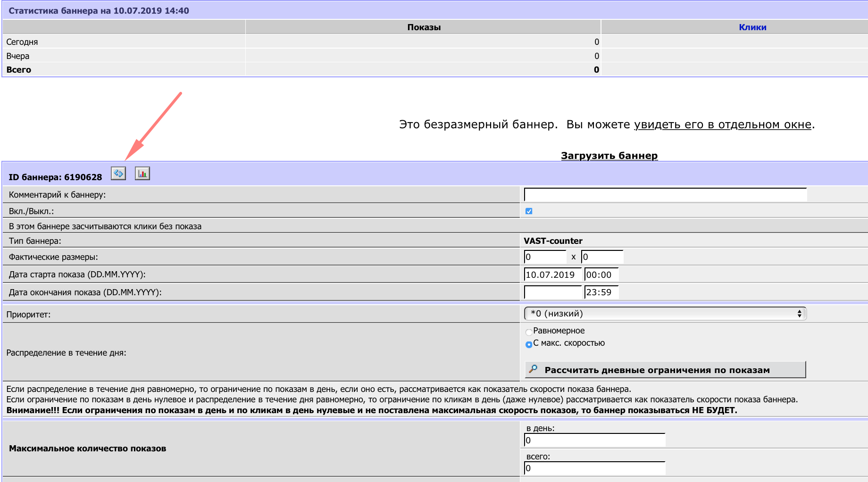Viewport: 868px width, 482px height.
Task: Click the max impressions всего field
Action: click(x=595, y=468)
